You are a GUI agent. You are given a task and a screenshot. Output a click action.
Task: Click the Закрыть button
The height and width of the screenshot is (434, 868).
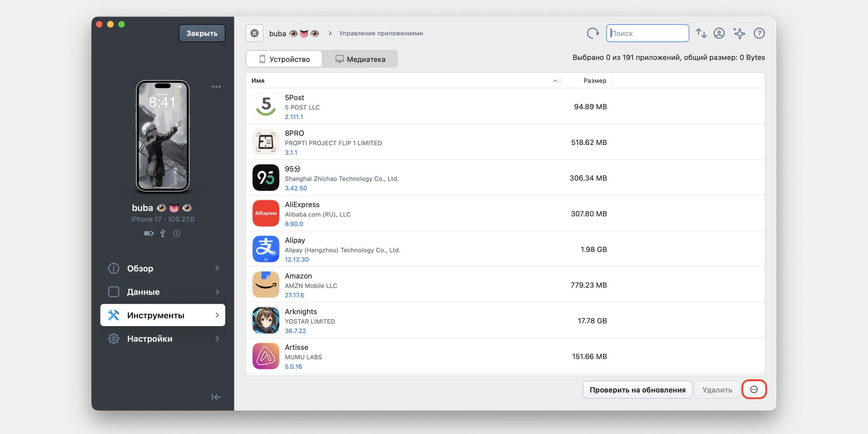[x=202, y=33]
